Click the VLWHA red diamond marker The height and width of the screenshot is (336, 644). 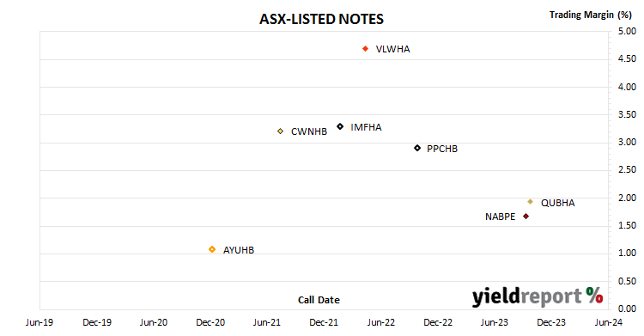[366, 49]
